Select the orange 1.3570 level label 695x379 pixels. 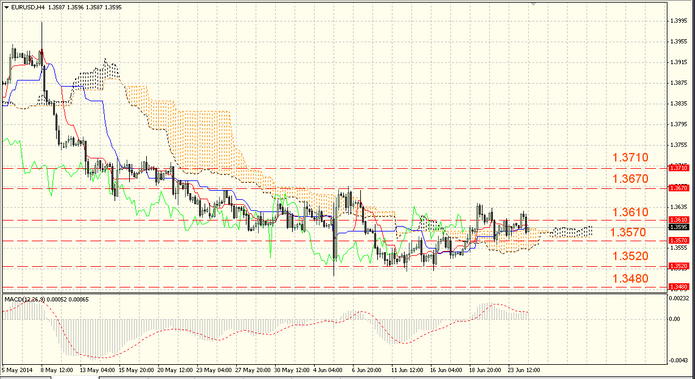[628, 232]
